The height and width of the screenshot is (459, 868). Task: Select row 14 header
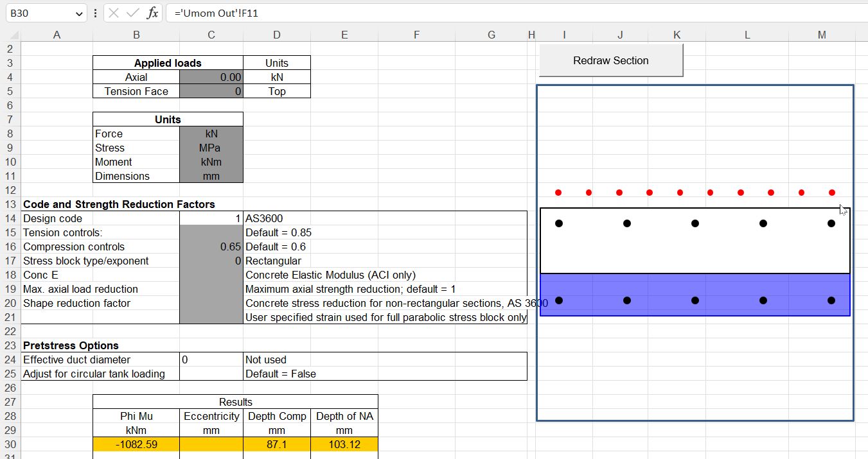[10, 218]
